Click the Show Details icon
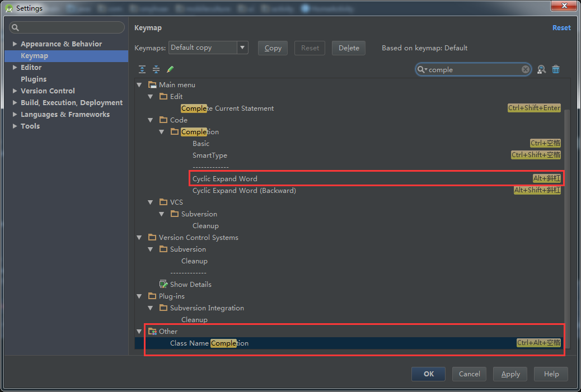Viewport: 581px width, 392px height. pos(163,284)
